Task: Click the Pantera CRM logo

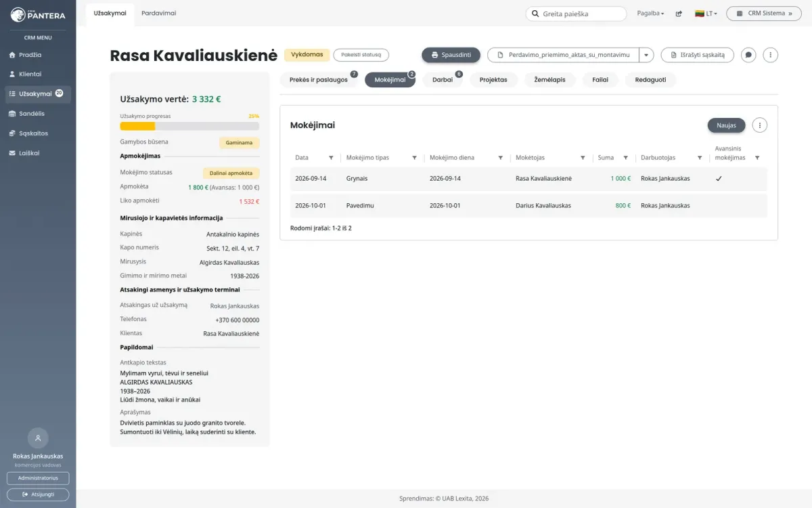Action: (x=38, y=14)
